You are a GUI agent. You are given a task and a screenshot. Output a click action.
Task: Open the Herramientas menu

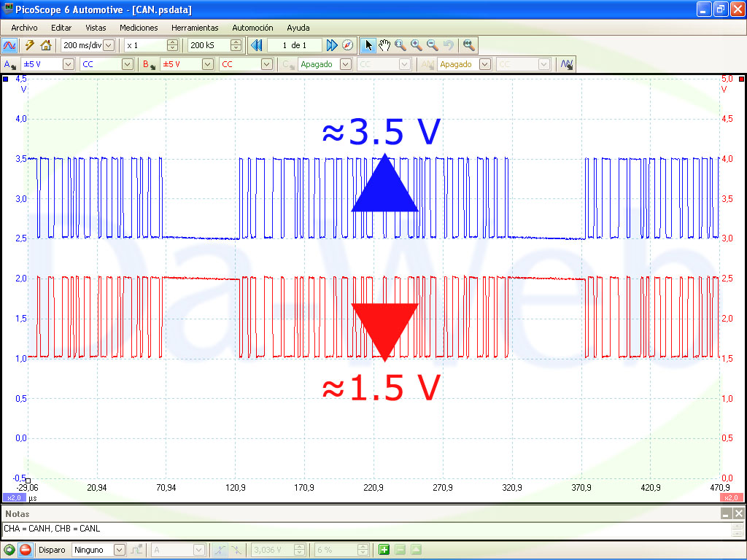(195, 28)
